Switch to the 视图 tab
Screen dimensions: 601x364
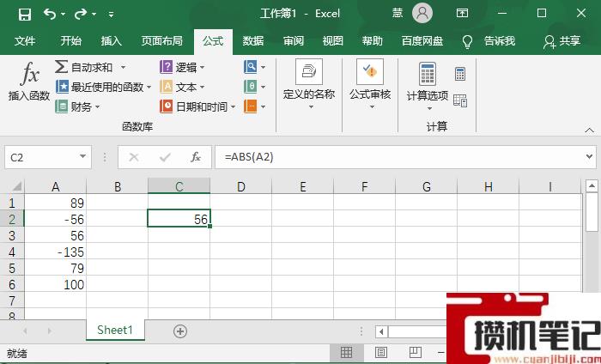[333, 40]
